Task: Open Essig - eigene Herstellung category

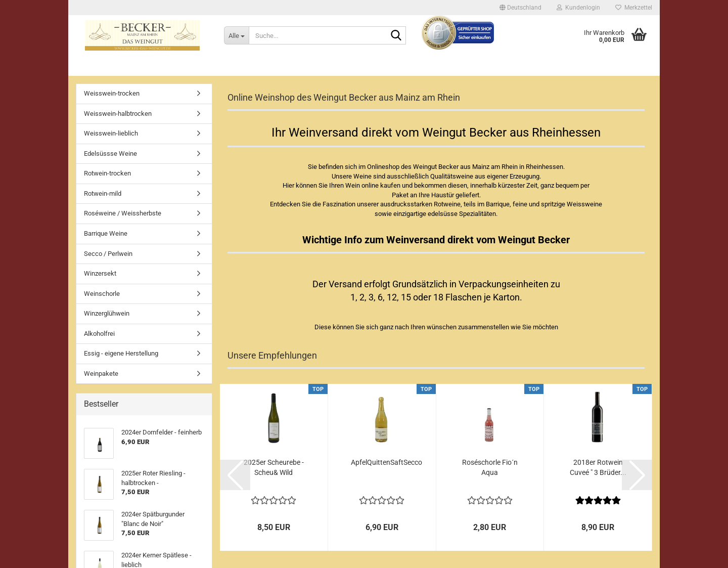Action: tap(144, 354)
